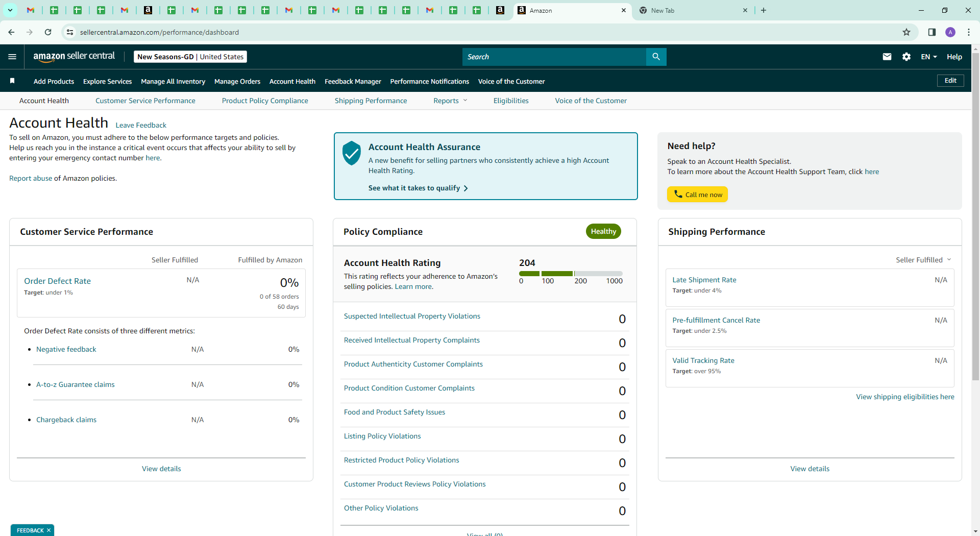Click the Healthy status badge
The height and width of the screenshot is (536, 980).
pyautogui.click(x=603, y=231)
